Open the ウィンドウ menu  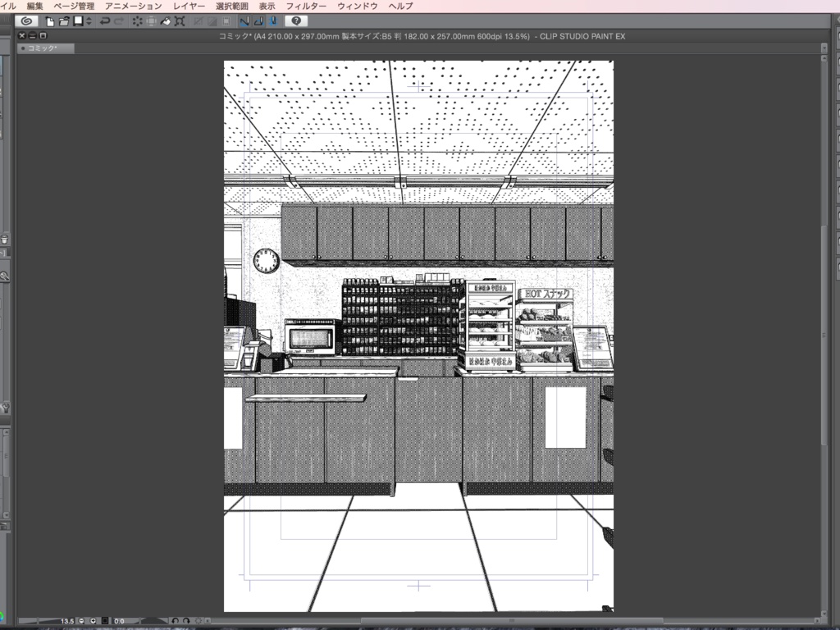point(358,6)
